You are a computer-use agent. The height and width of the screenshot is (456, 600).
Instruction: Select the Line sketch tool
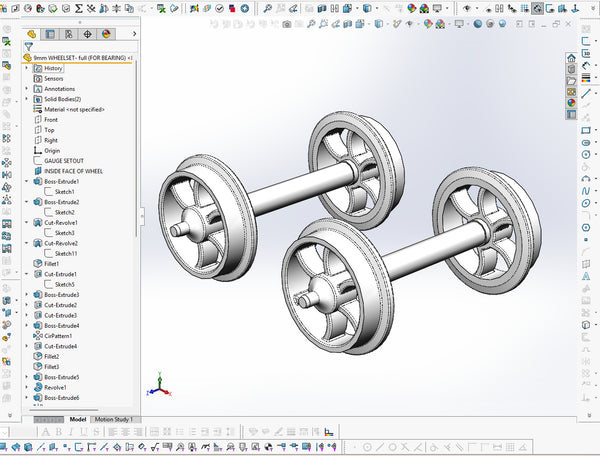pyautogui.click(x=586, y=92)
